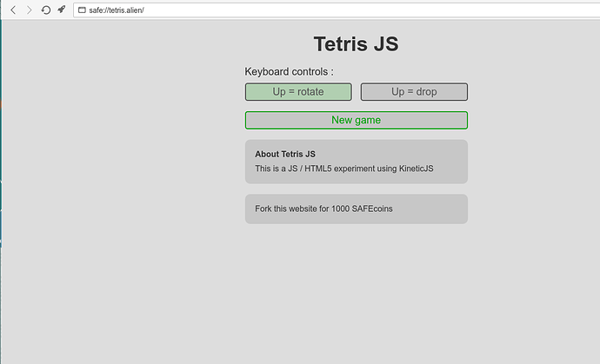
Task: Click 'Fork this website for 1000 SAFEcoins'
Action: pos(323,208)
